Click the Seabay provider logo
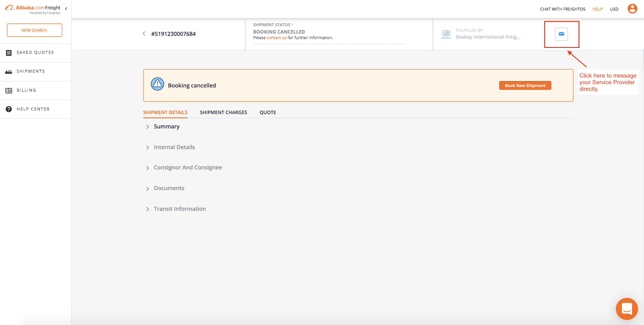 point(446,34)
